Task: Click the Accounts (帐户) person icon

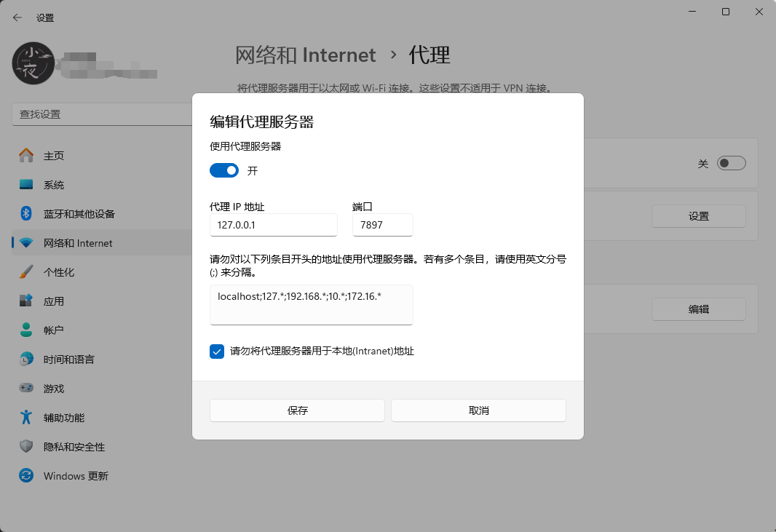Action: [x=26, y=330]
